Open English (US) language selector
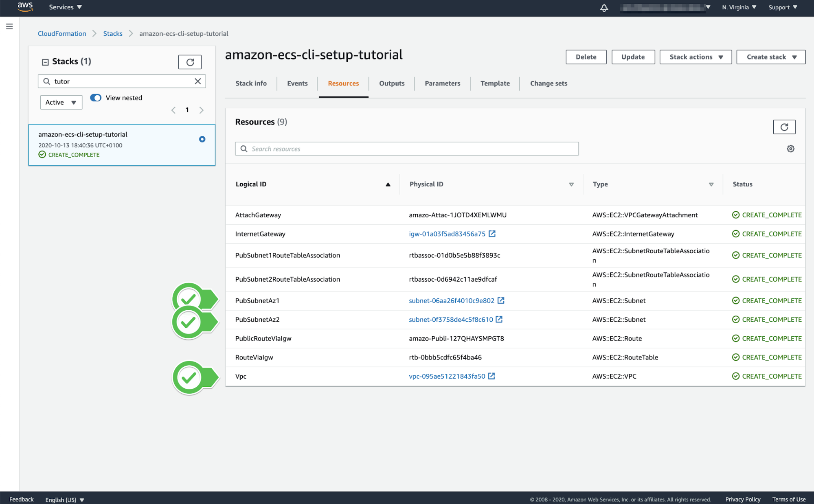The width and height of the screenshot is (814, 504). pos(65,500)
